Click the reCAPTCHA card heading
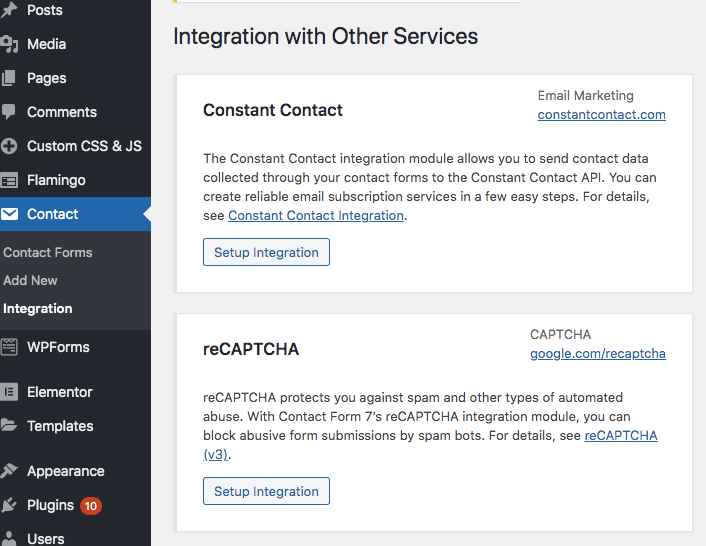Viewport: 706px width, 546px height. 251,349
